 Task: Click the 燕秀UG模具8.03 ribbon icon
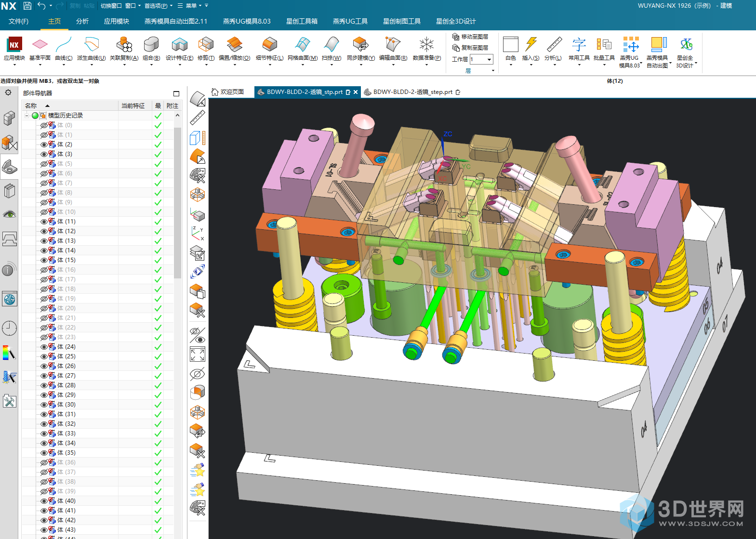pyautogui.click(x=631, y=44)
